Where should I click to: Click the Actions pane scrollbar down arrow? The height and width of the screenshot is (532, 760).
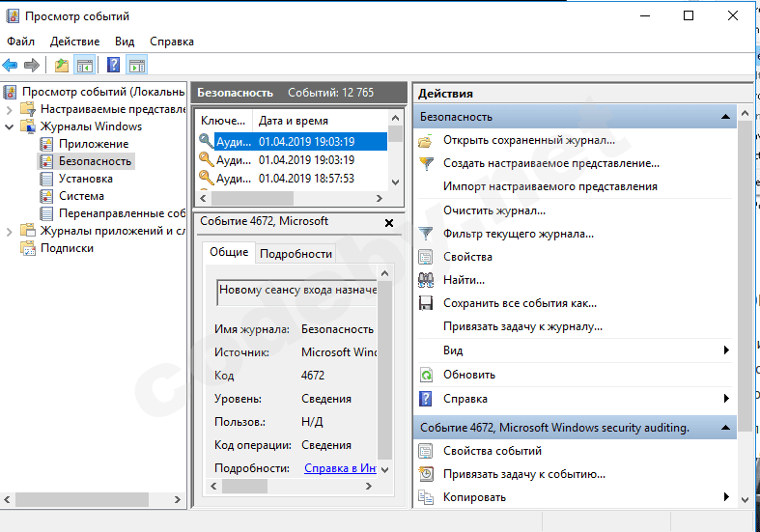[x=745, y=499]
